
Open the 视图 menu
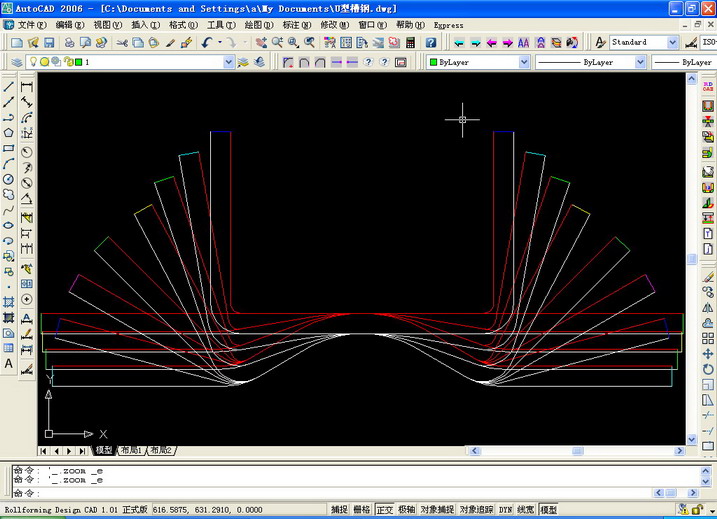click(x=107, y=25)
